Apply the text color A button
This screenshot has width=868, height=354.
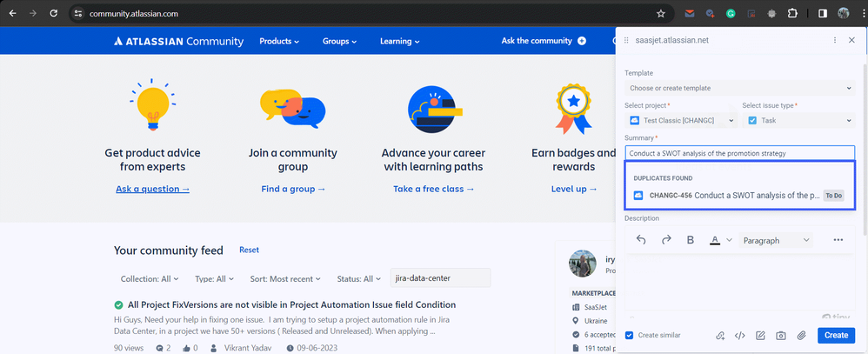(x=715, y=240)
